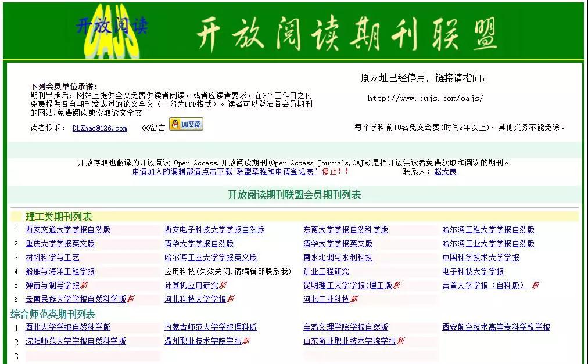588x364 pixels.
Task: Click the http://www.cujs.com/oajs/ URL text
Action: (425, 98)
